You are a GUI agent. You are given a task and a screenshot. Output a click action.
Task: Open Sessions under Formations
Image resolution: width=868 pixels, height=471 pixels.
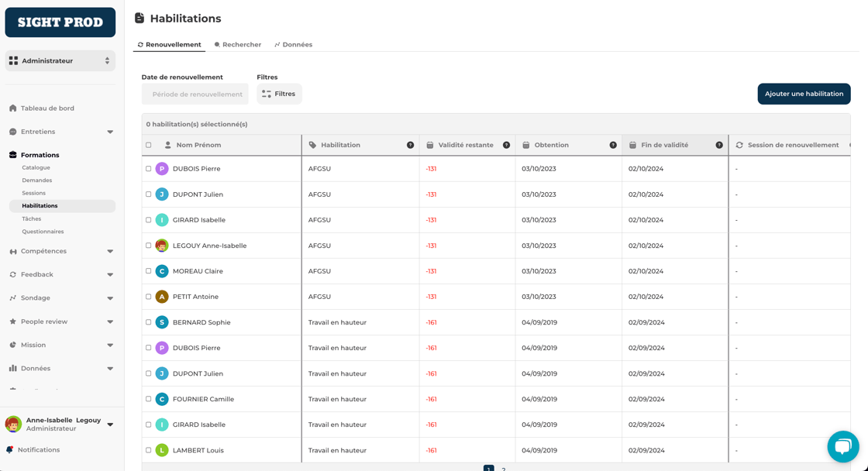coord(33,193)
